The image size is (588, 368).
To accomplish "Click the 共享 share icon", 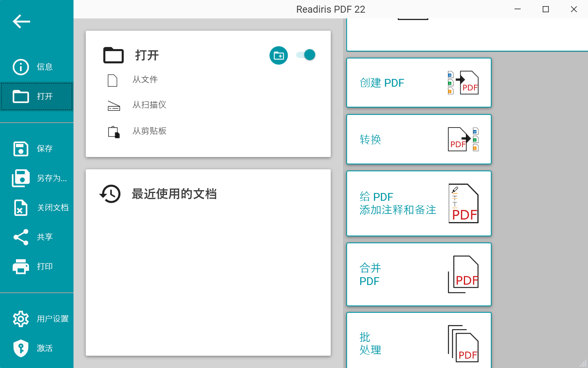I will (21, 237).
